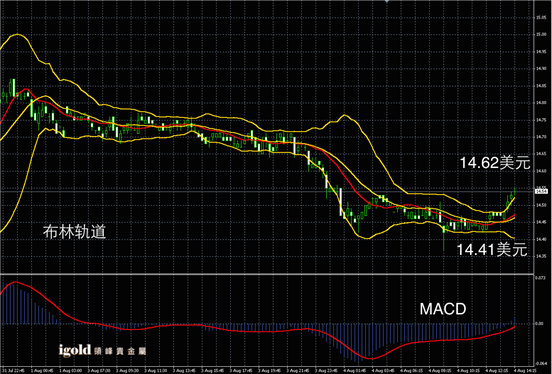The height and width of the screenshot is (374, 552).
Task: Click the 14.62美元 resistance label
Action: pyautogui.click(x=495, y=163)
